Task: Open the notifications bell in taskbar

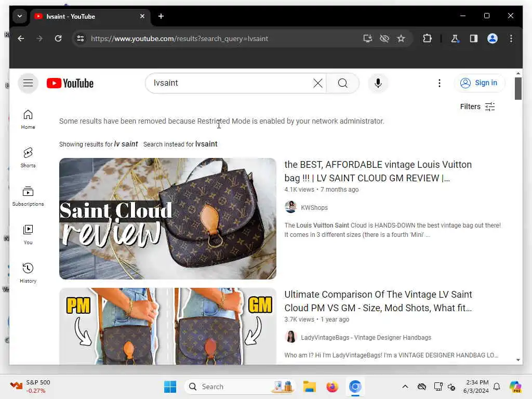Action: [x=497, y=387]
